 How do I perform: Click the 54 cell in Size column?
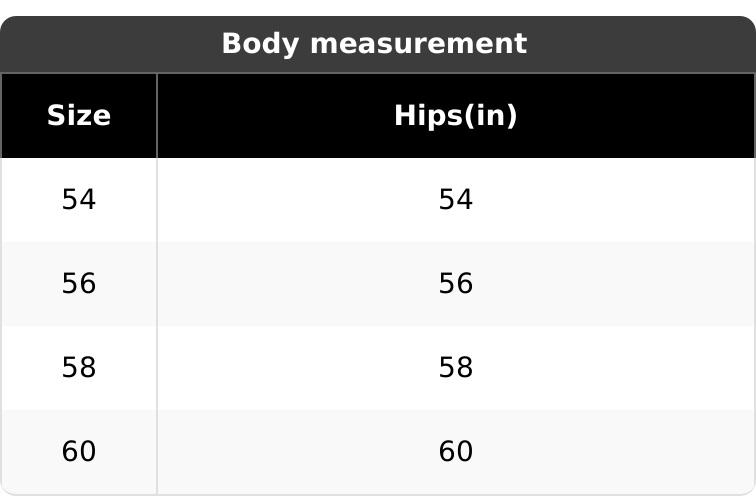(x=79, y=200)
